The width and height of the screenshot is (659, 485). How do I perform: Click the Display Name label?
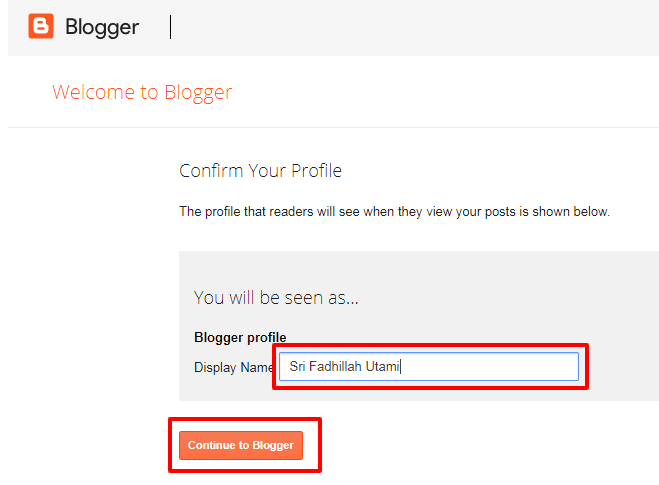tap(233, 367)
